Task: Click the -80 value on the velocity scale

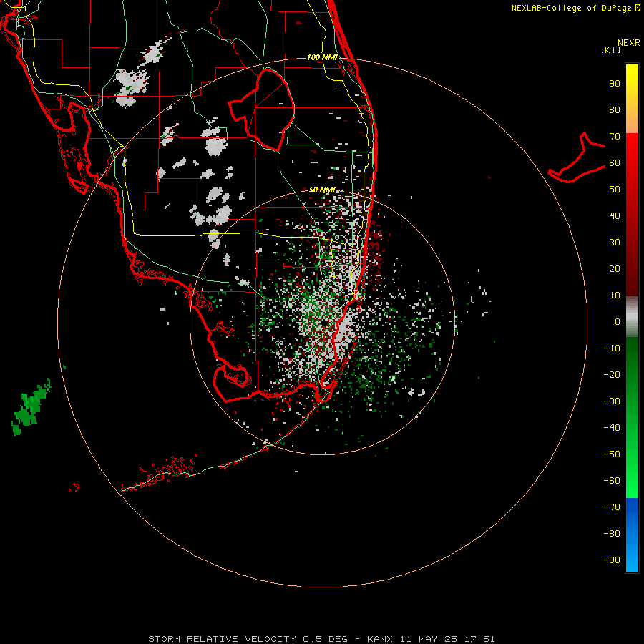Action: (612, 534)
